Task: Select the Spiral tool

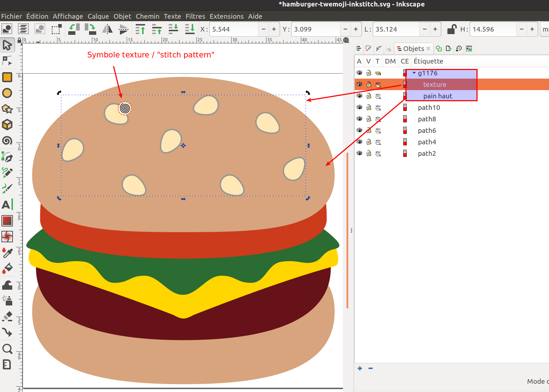Action: pos(7,140)
